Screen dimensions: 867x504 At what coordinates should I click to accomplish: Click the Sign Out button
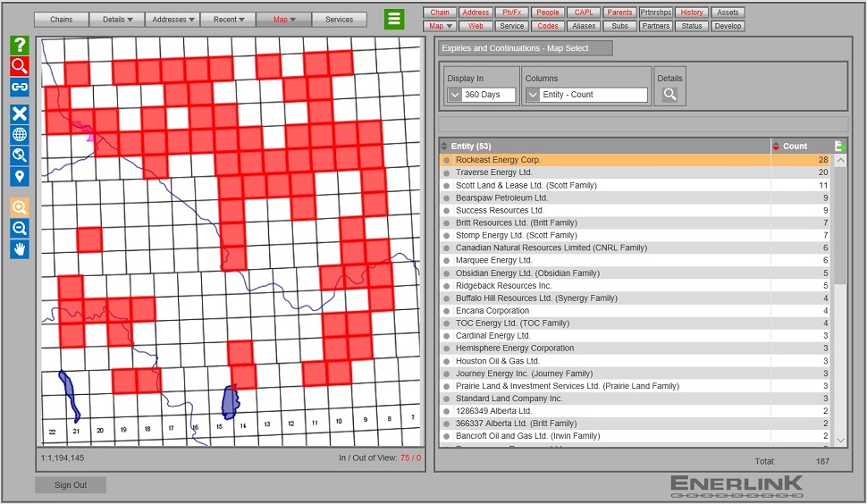71,485
